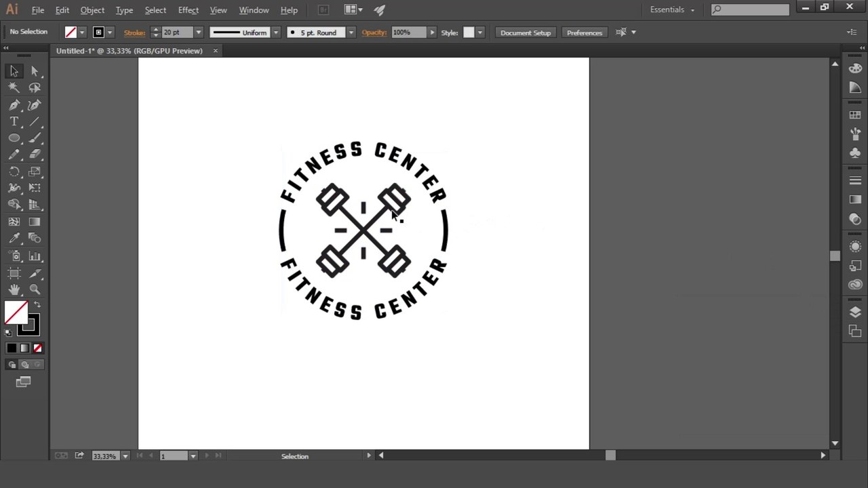Open the Artboards panel
The width and height of the screenshot is (868, 488).
(855, 331)
